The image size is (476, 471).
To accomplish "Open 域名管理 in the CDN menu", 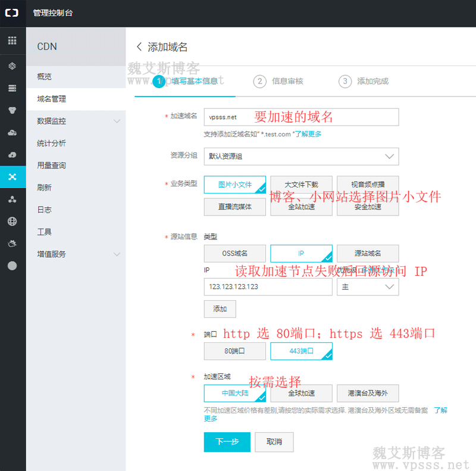I will [52, 99].
